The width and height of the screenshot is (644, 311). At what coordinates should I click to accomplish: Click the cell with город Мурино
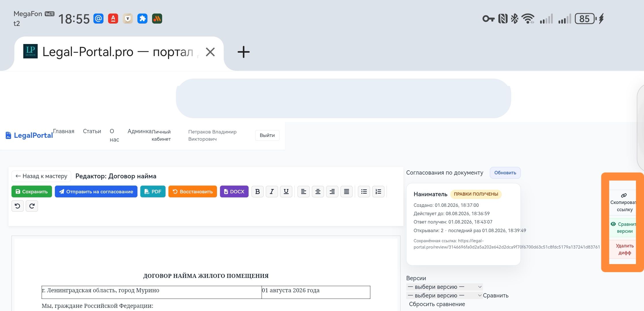152,292
